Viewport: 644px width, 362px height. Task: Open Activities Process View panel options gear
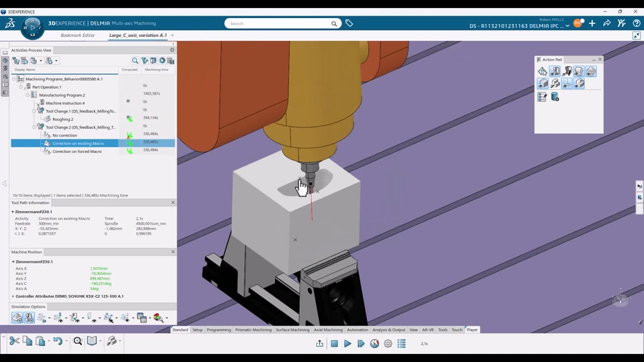172,50
